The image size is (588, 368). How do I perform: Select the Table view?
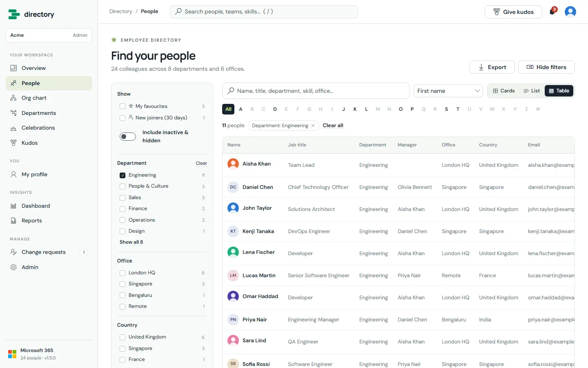559,91
